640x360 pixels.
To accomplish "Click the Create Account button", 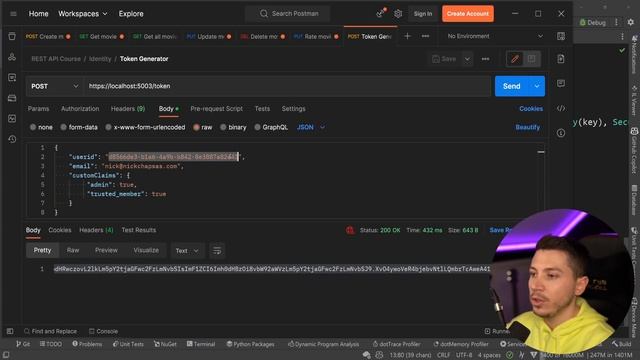I will (468, 14).
